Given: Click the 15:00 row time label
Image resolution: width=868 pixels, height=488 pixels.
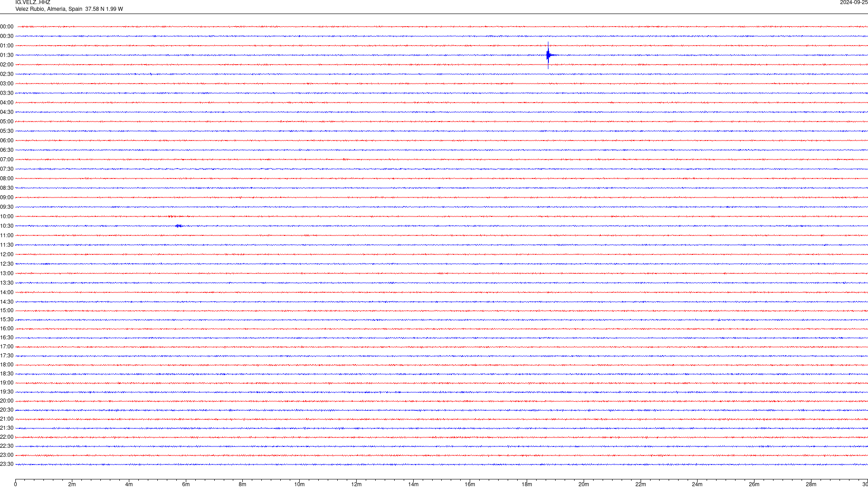Looking at the screenshot, I should click(x=7, y=310).
